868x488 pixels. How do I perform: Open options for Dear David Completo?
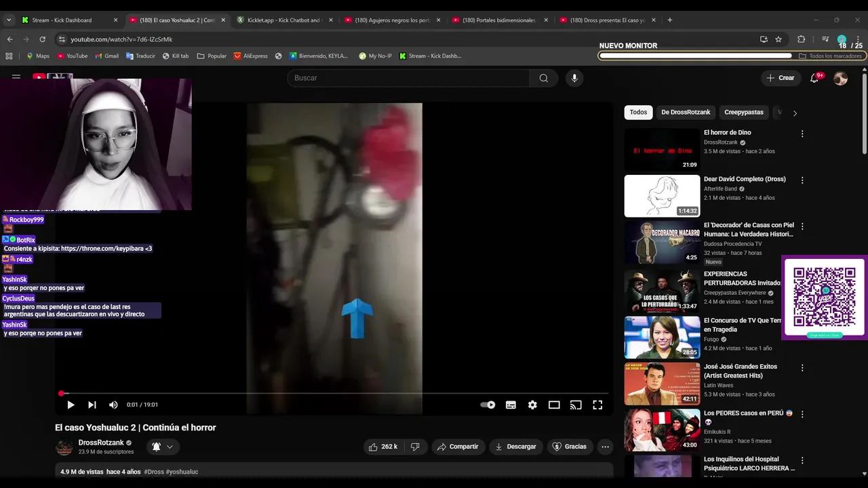click(x=802, y=180)
